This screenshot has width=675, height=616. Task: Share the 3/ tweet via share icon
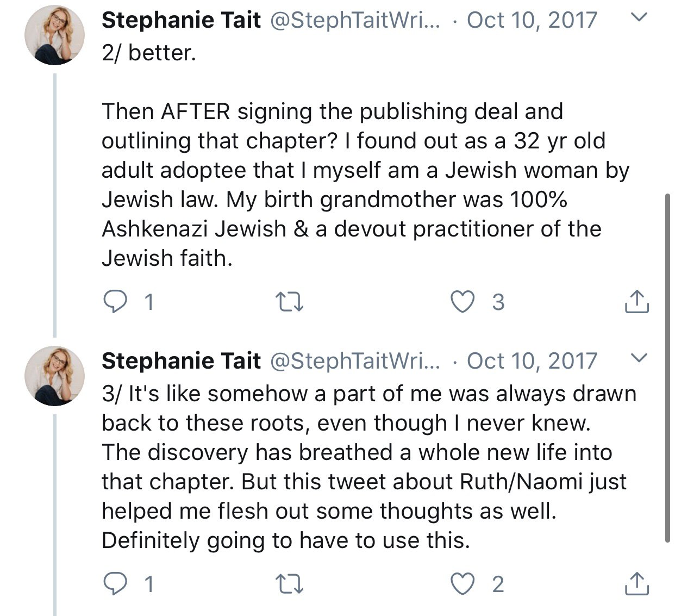(637, 584)
